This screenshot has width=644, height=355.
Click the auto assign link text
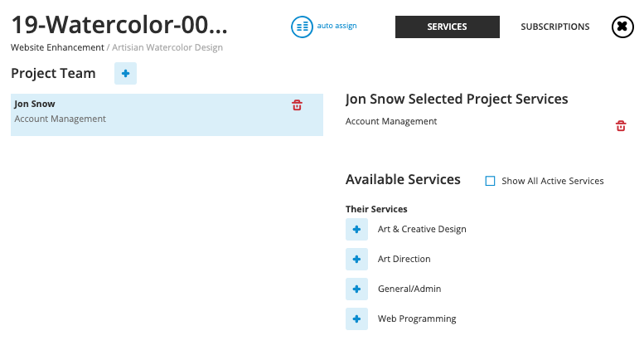[337, 26]
